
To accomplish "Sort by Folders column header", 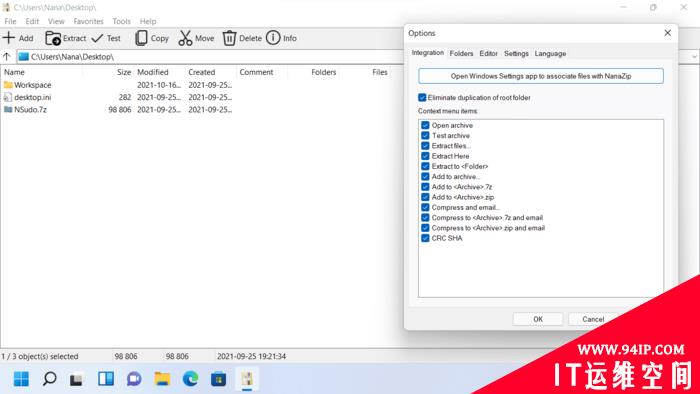I will point(324,72).
